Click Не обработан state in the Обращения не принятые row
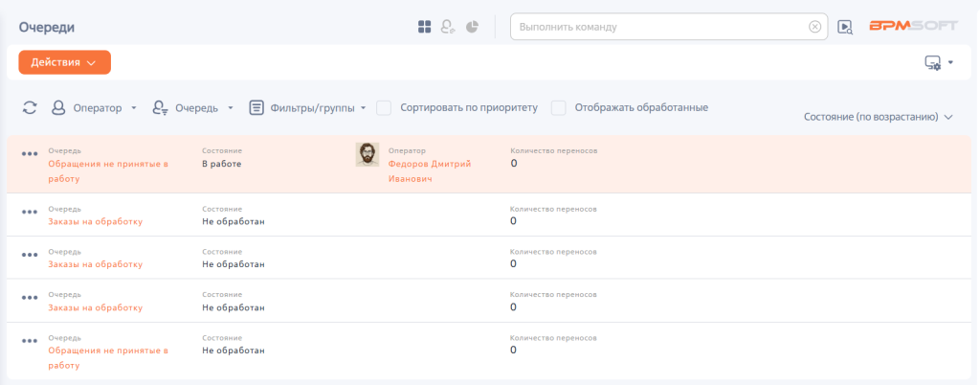 [234, 351]
